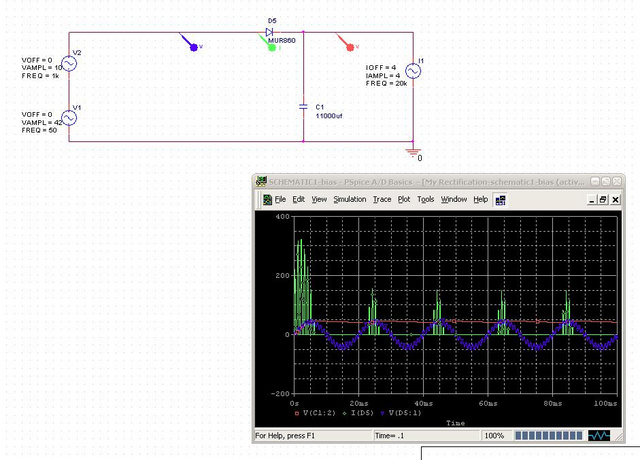This screenshot has height=460, width=640.
Task: Close the inner plot document window
Action: [616, 200]
